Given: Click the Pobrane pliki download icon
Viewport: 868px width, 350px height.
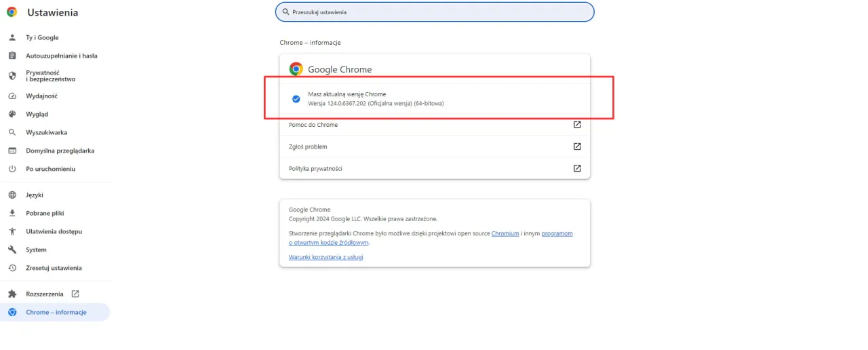Looking at the screenshot, I should [x=12, y=213].
